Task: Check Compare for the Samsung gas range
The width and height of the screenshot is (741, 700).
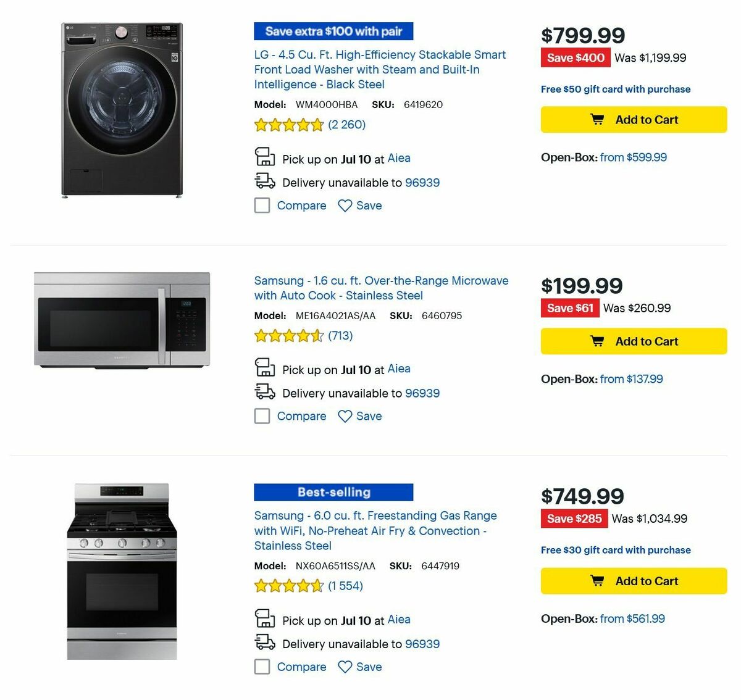Action: pos(262,667)
